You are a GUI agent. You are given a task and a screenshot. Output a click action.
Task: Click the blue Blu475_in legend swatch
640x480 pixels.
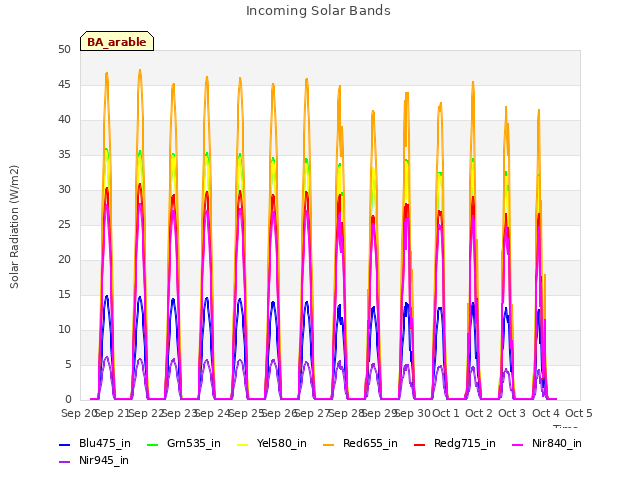tap(64, 444)
